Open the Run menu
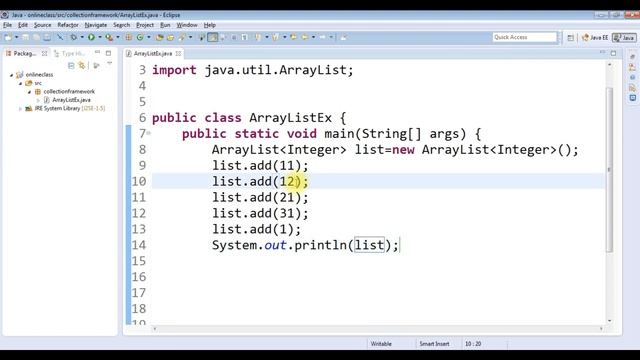This screenshot has width=640, height=360. [165, 25]
